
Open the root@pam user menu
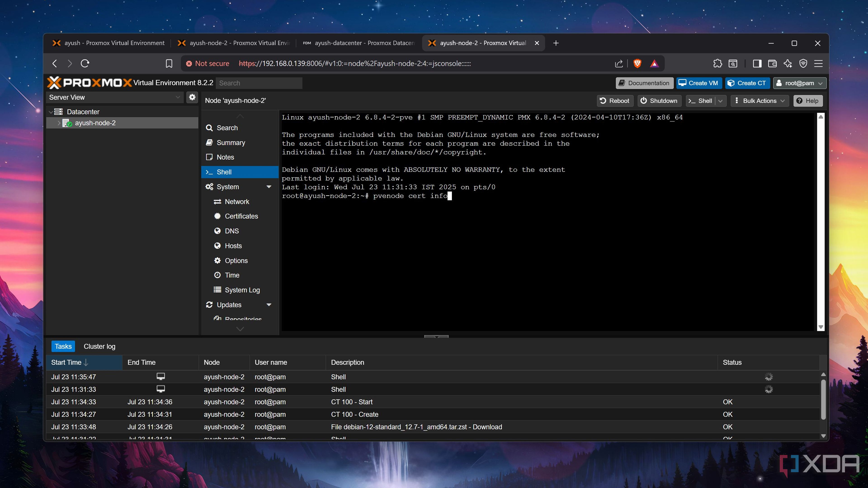point(799,83)
